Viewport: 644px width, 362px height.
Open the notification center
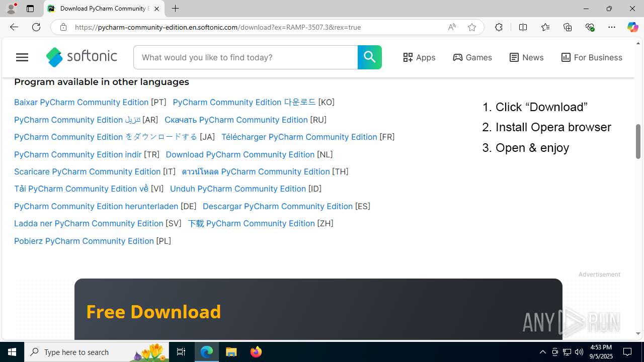(628, 352)
